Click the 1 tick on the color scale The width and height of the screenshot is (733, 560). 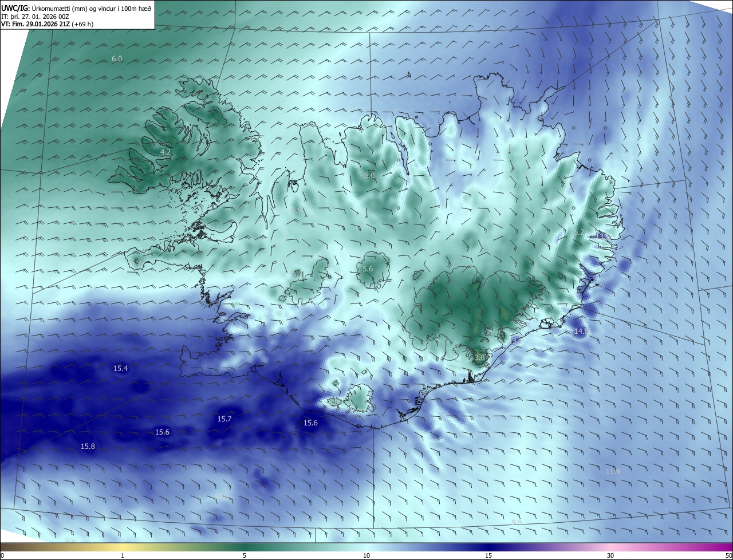123,555
